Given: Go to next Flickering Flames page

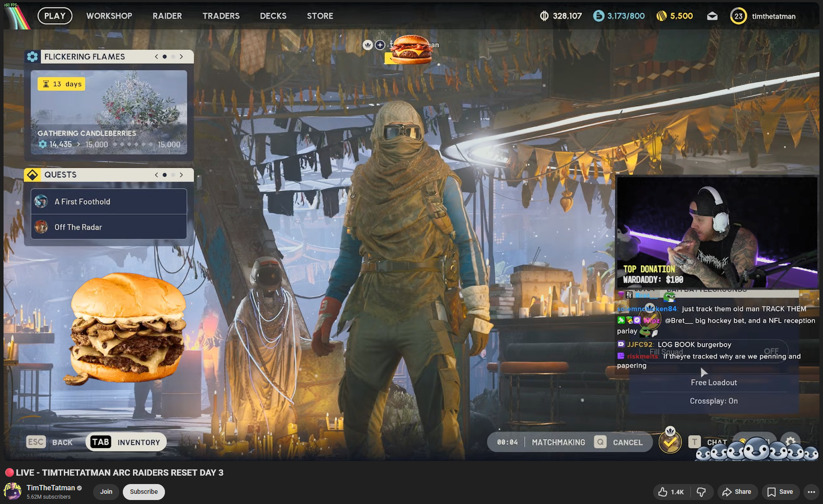Looking at the screenshot, I should pyautogui.click(x=181, y=57).
